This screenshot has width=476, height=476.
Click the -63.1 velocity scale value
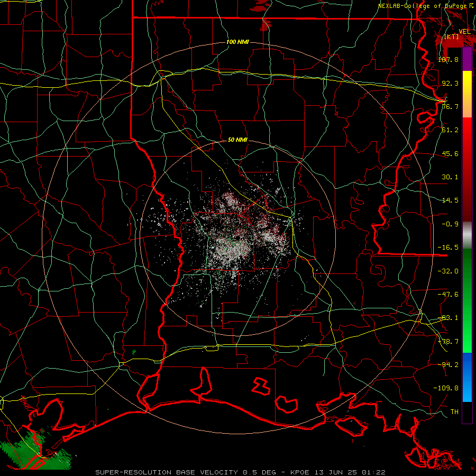click(448, 318)
